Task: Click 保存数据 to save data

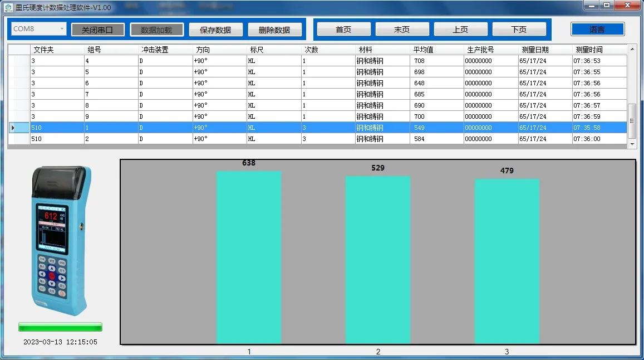Action: click(x=215, y=30)
